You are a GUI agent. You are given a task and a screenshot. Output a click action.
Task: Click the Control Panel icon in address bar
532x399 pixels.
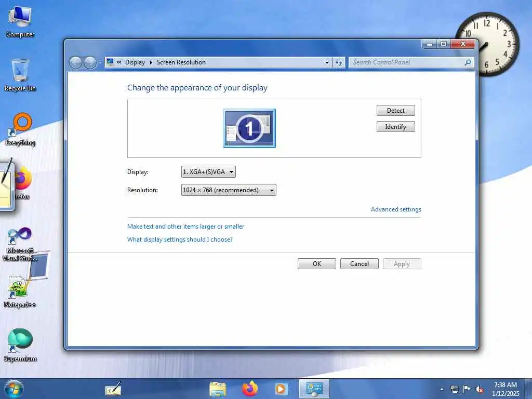[110, 62]
